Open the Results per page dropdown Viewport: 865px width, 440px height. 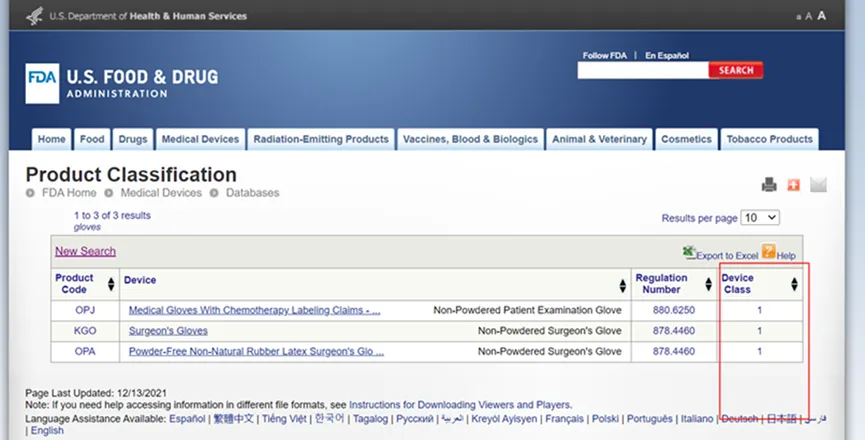pos(760,218)
